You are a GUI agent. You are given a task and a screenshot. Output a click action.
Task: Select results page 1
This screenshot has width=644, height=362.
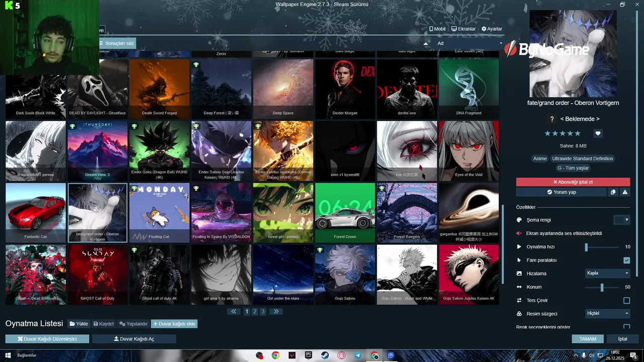point(247,312)
